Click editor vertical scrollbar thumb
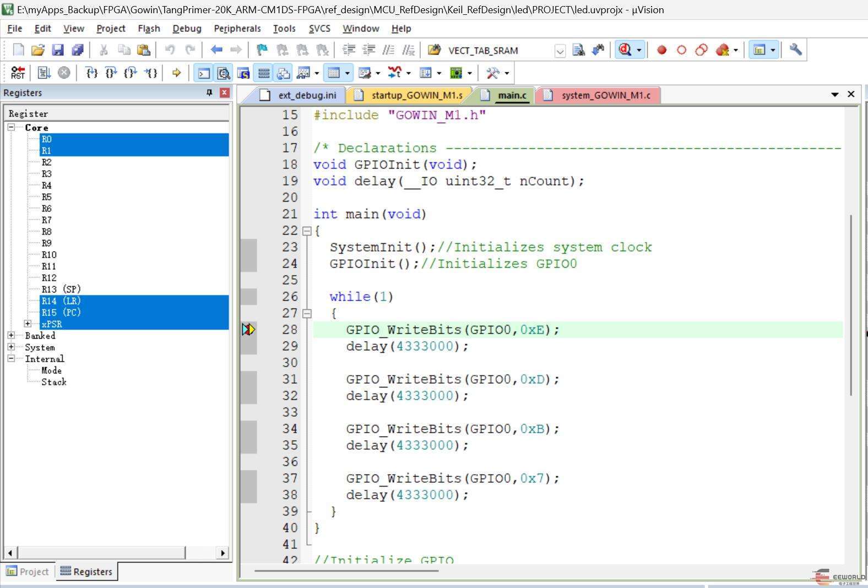The image size is (868, 588). 851,305
